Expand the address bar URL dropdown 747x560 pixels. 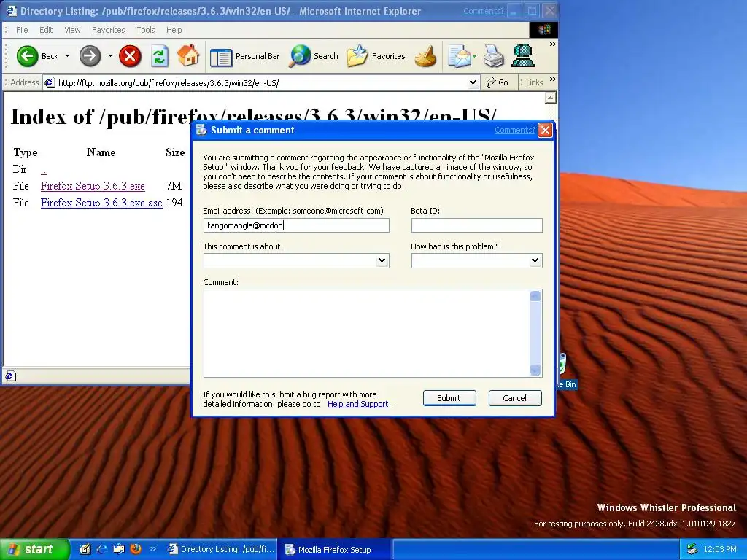473,82
